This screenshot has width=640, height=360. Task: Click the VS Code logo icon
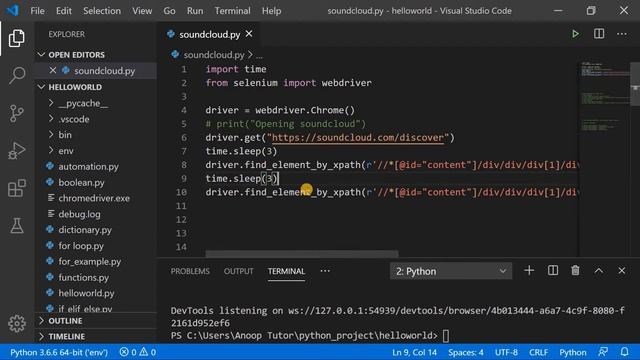pyautogui.click(x=12, y=11)
